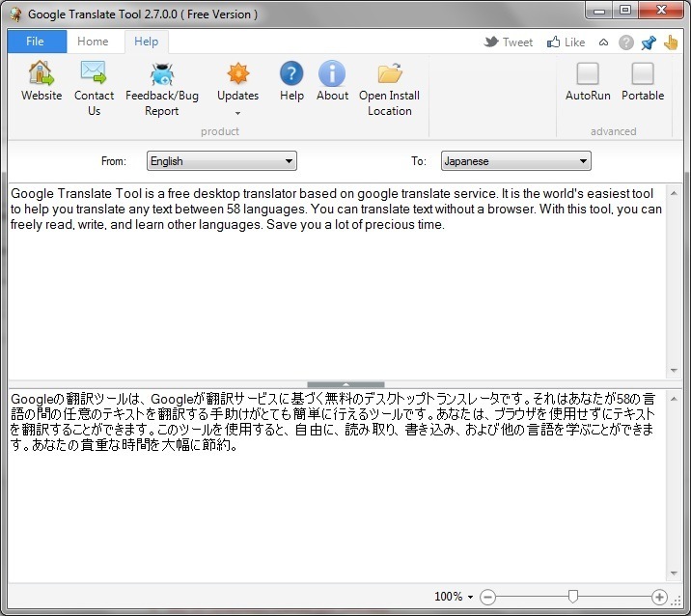Click the zoom slider handle
This screenshot has height=616, width=691.
click(x=573, y=597)
